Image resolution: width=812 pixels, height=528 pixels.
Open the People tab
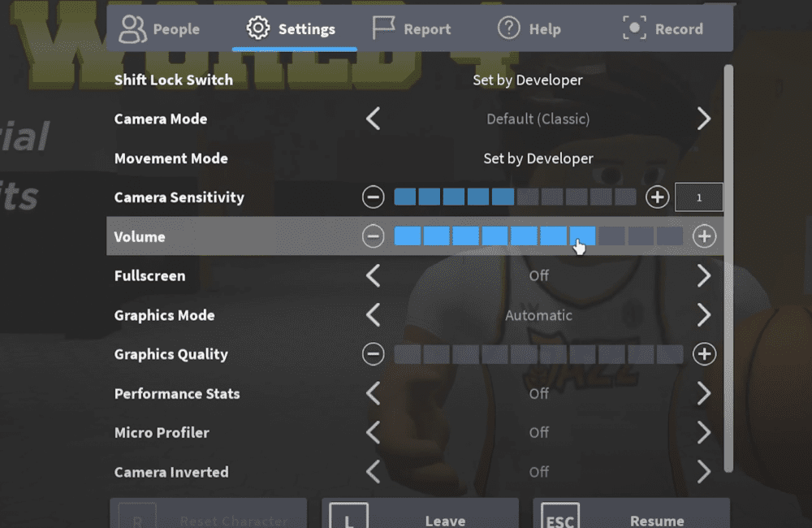[x=160, y=29]
